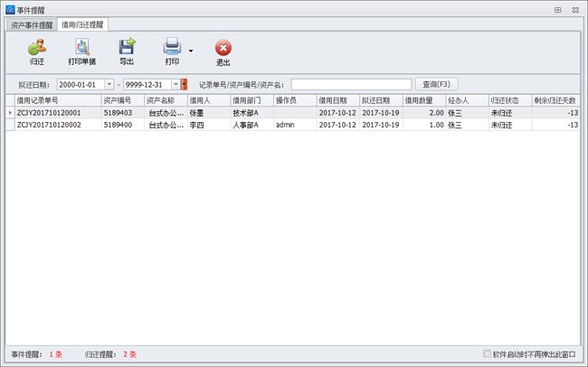Select the 借用归还提醒 tab

pos(82,25)
